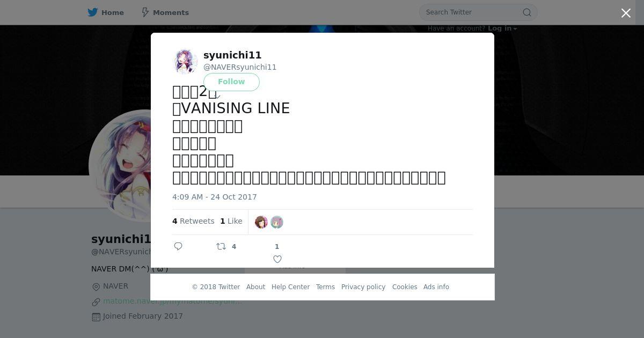Open Privacy policy footer link
The width and height of the screenshot is (644, 338).
(363, 287)
